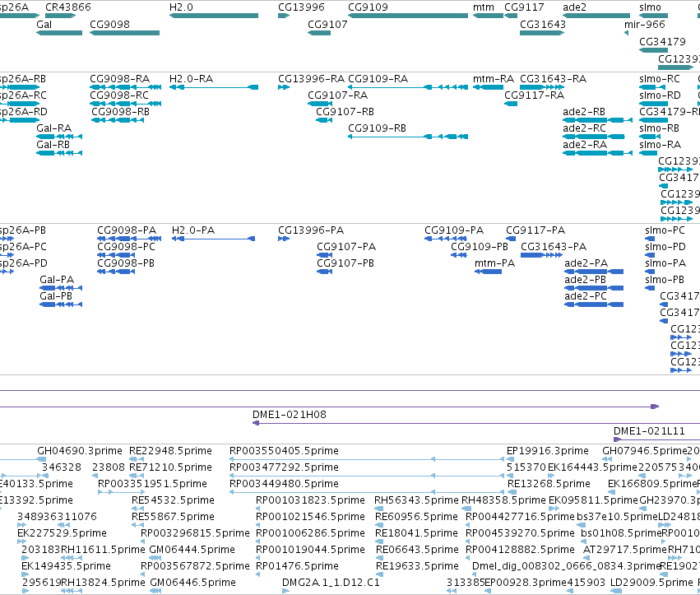Image resolution: width=700 pixels, height=595 pixels.
Task: Click the CG9107-PA protein label
Action: click(x=346, y=247)
